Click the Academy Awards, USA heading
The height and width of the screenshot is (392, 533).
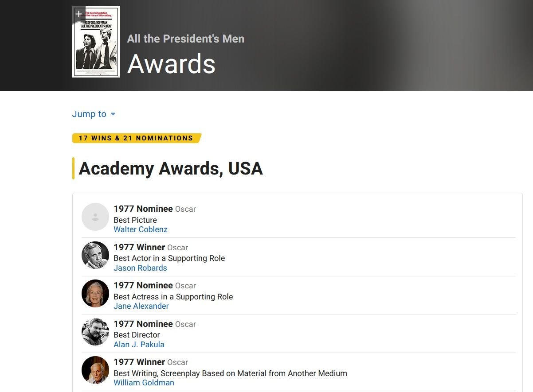tap(171, 169)
